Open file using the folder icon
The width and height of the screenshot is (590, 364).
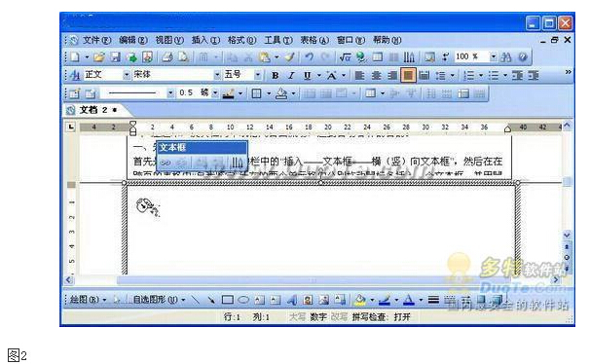99,57
